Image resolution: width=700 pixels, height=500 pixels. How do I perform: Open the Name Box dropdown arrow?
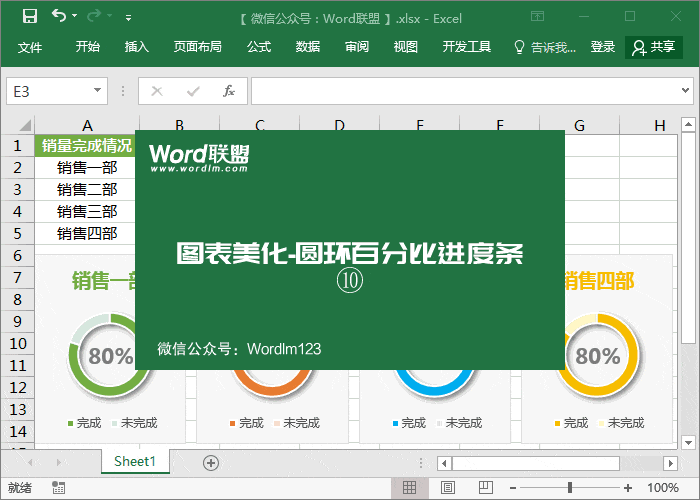tap(98, 91)
